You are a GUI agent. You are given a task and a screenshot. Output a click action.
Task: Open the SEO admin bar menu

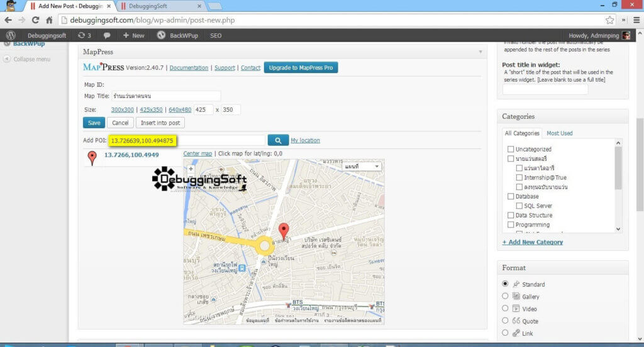click(216, 35)
